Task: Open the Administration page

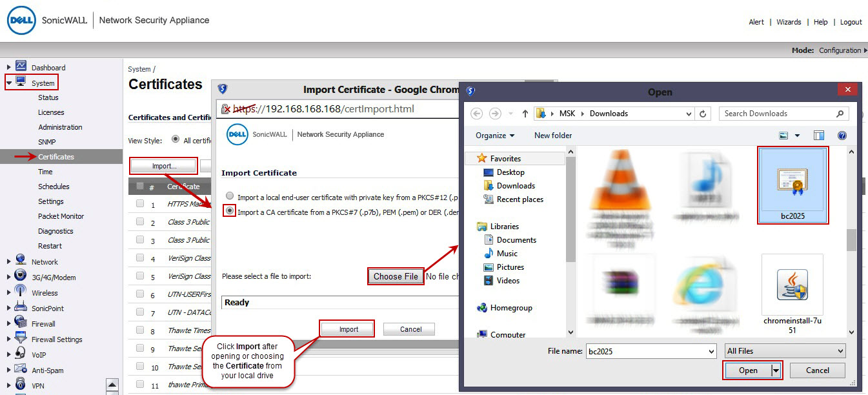Action: click(60, 127)
